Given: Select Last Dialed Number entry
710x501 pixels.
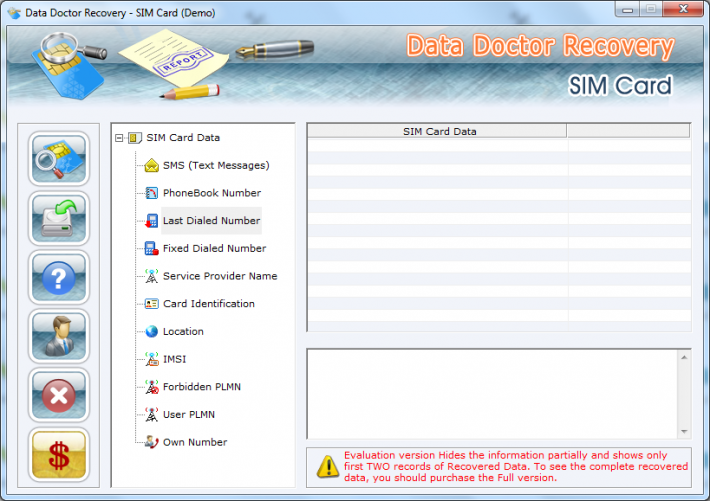Looking at the screenshot, I should pyautogui.click(x=211, y=221).
